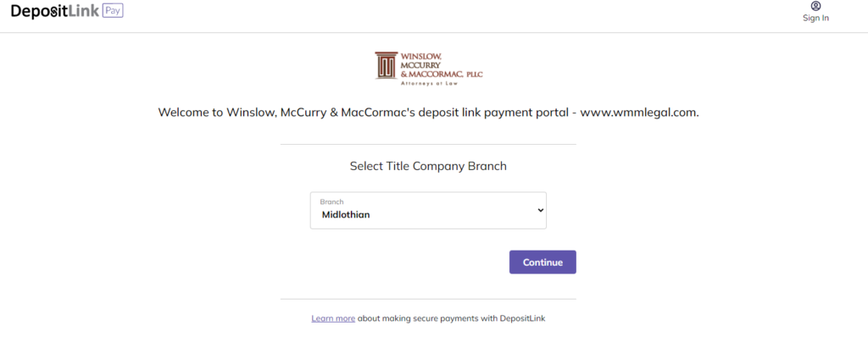Click the Sign In user avatar icon
The image size is (868, 353).
(815, 6)
